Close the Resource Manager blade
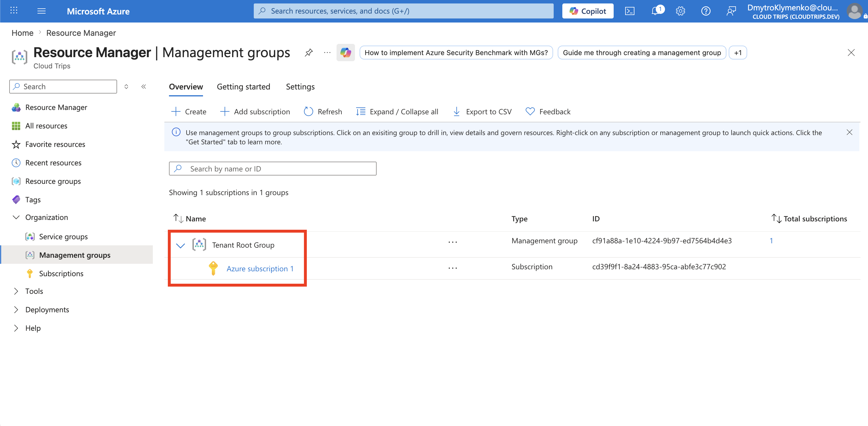The height and width of the screenshot is (426, 868). click(851, 53)
